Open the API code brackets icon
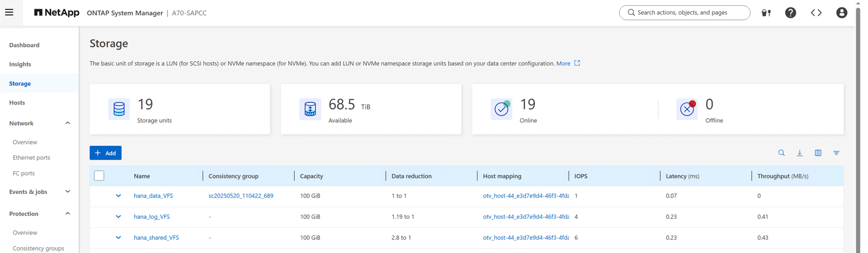 pos(816,13)
